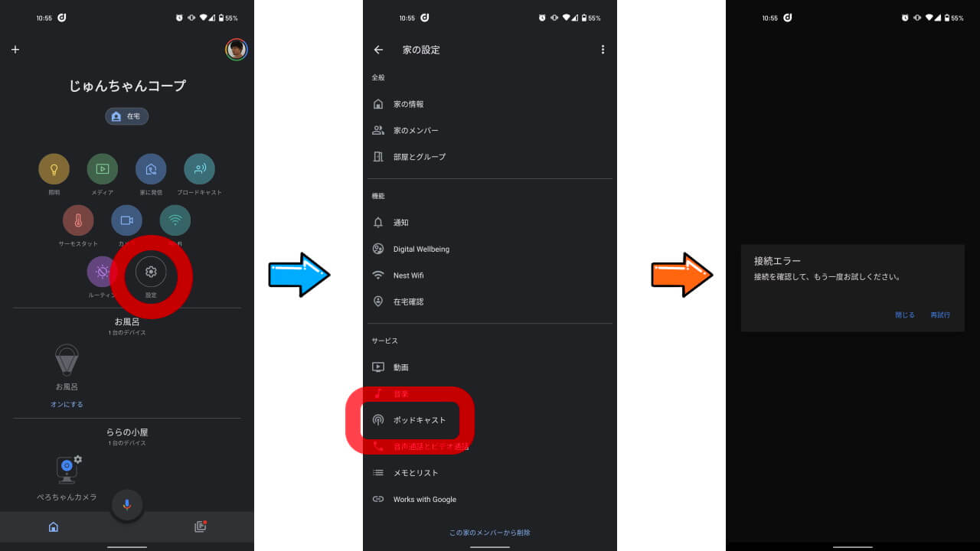Open the メディア media icon
The height and width of the screenshot is (551, 980).
click(x=103, y=169)
